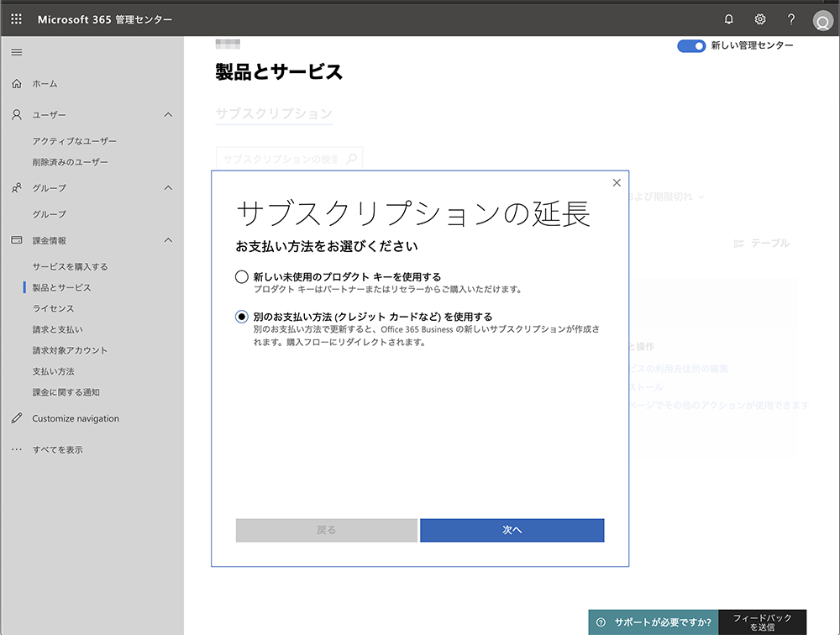Viewport: 840px width, 635px height.
Task: Toggle the 新しい管理センター switch
Action: click(691, 46)
